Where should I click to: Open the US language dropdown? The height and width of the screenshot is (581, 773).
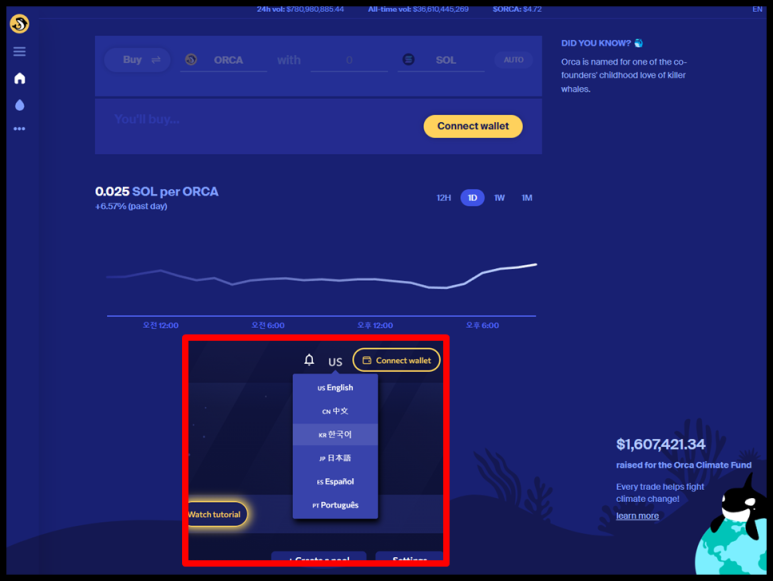(335, 362)
